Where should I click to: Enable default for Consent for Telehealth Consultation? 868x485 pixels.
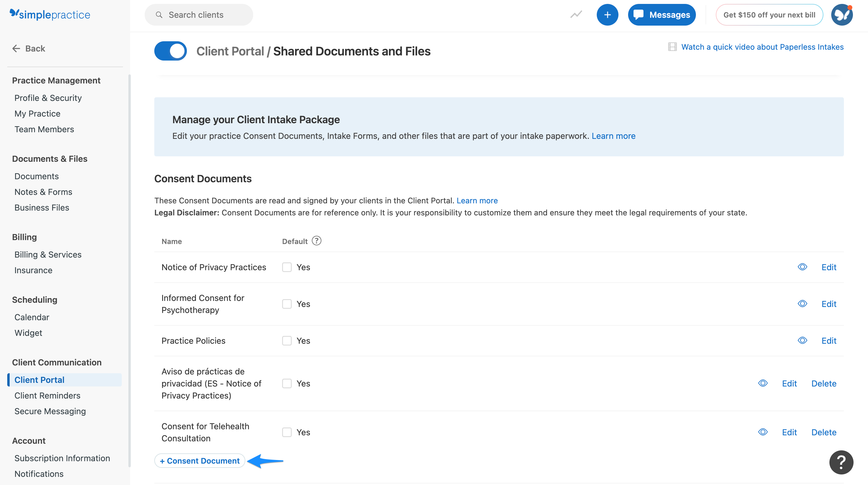click(287, 432)
